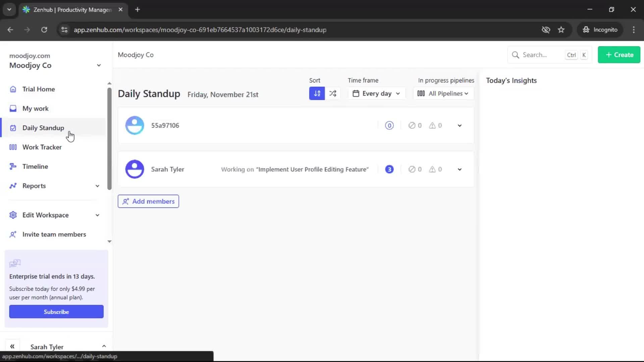Click the Add members button

[x=148, y=201]
